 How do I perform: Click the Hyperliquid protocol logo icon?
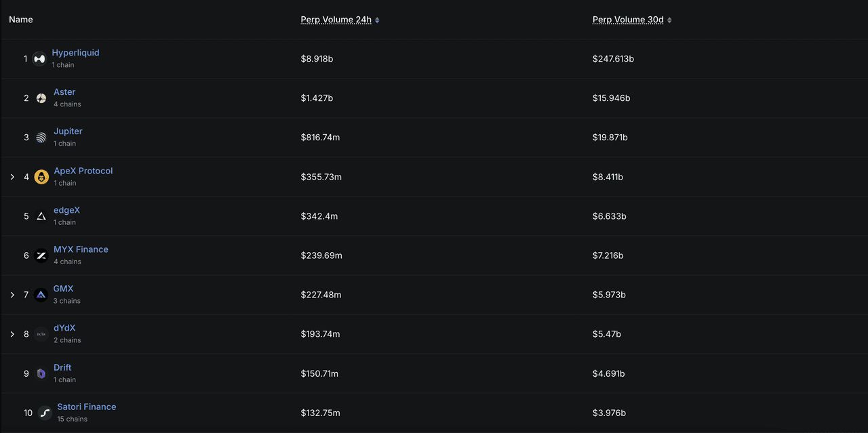point(39,59)
